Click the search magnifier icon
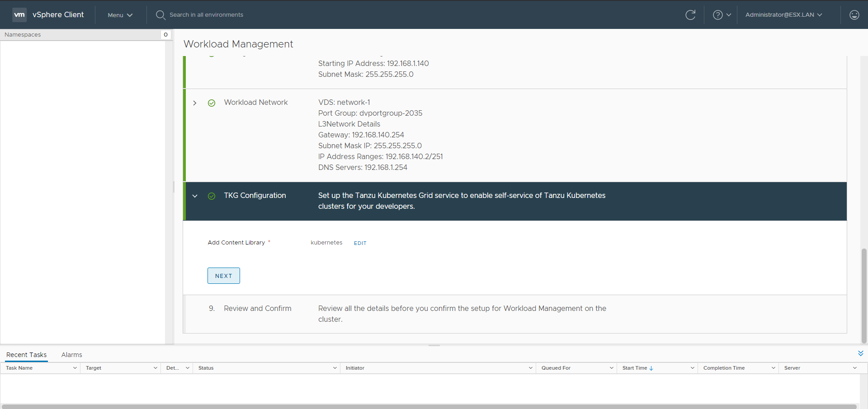 click(x=160, y=15)
